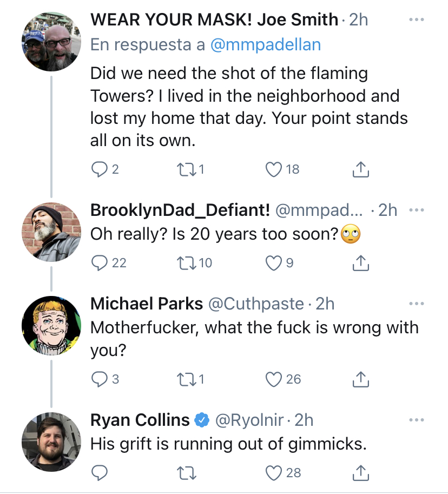Screen dimensions: 448x494
Task: Share BrooklynDad_Defiant's tweet
Action: (x=360, y=263)
